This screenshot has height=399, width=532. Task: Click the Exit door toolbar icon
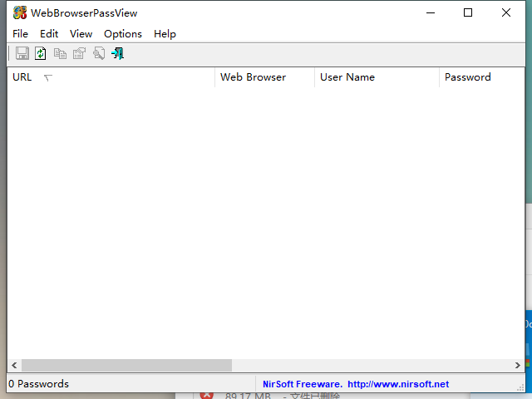[x=117, y=53]
